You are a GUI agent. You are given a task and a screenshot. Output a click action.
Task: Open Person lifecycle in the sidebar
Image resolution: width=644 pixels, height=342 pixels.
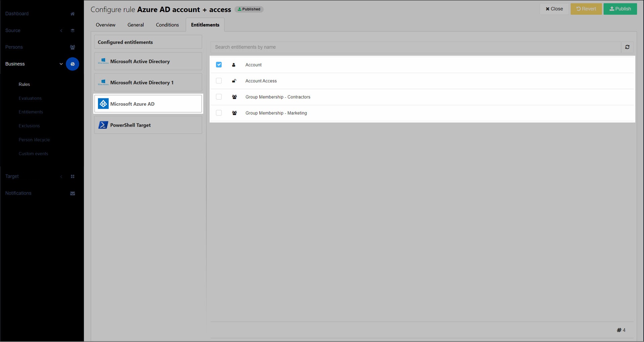pyautogui.click(x=34, y=140)
